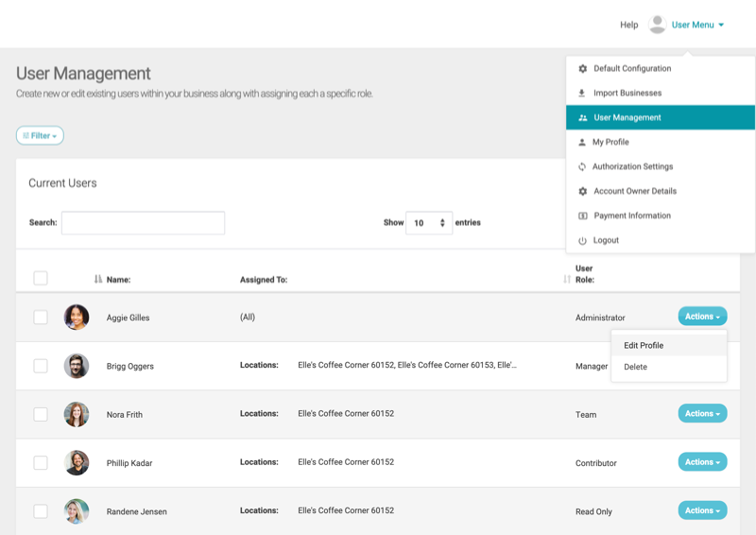Open Actions dropdown for Phillip Kadar

tap(702, 462)
